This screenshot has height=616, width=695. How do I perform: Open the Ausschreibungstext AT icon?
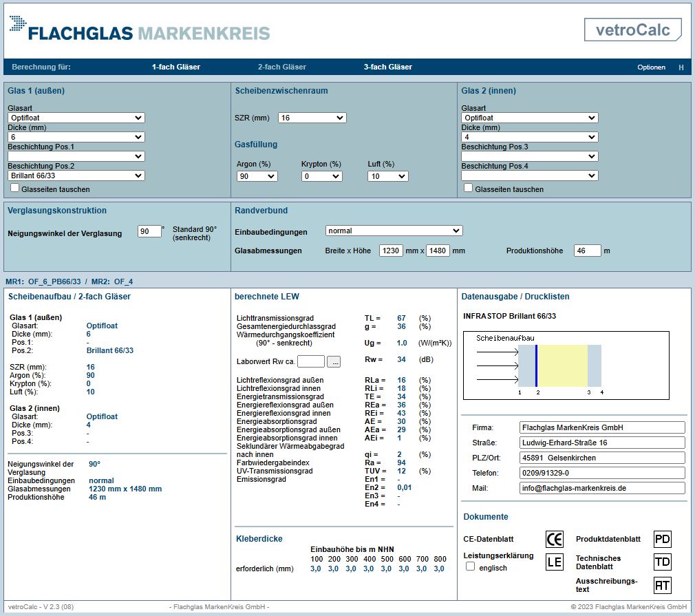[662, 585]
